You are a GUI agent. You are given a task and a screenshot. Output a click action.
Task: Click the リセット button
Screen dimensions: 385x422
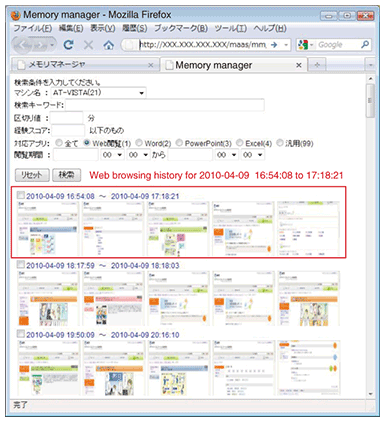[x=32, y=175]
